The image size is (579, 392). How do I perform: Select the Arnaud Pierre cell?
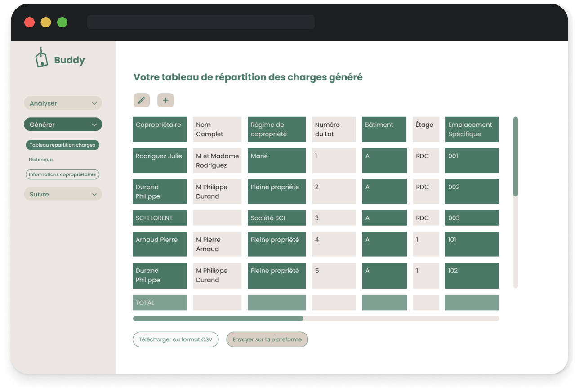pyautogui.click(x=160, y=244)
